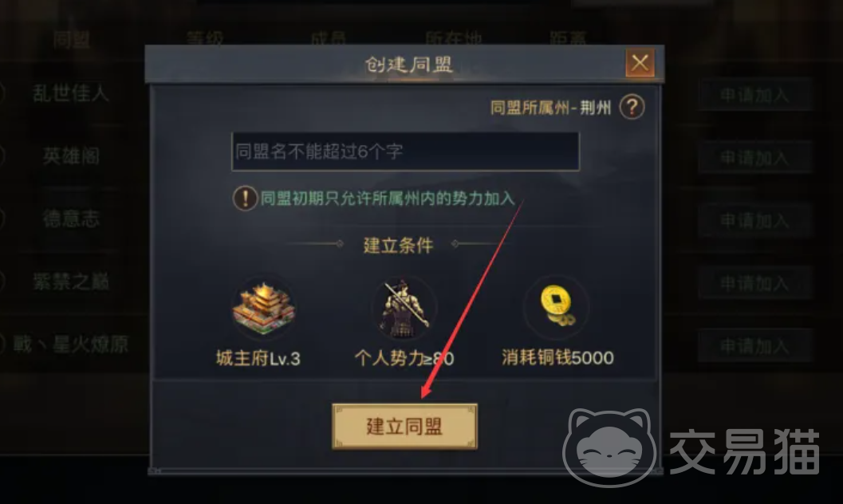Apply to join 德意志 alliance
This screenshot has width=843, height=504.
click(x=754, y=221)
